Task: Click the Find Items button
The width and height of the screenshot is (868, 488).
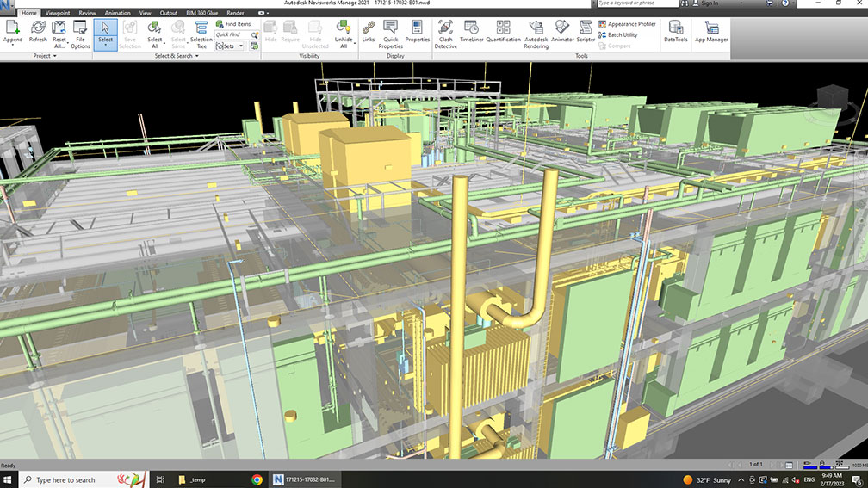Action: [233, 24]
